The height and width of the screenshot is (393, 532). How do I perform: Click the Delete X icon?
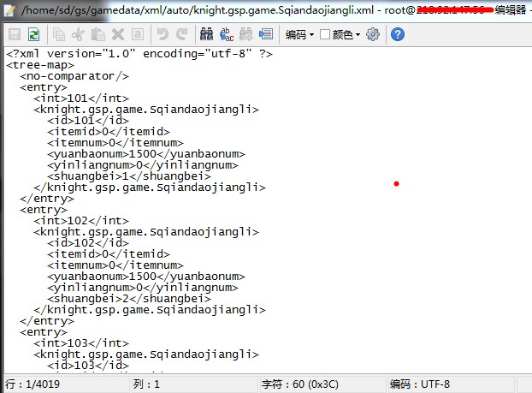(117, 34)
